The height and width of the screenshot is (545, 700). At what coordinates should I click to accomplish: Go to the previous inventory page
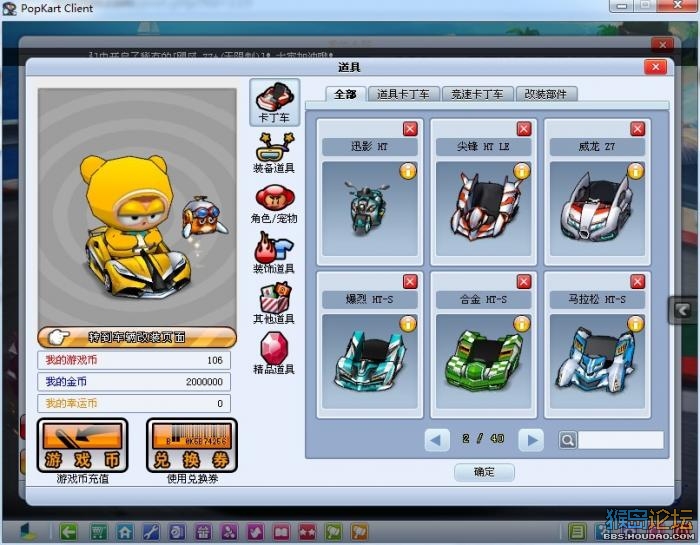pyautogui.click(x=437, y=440)
